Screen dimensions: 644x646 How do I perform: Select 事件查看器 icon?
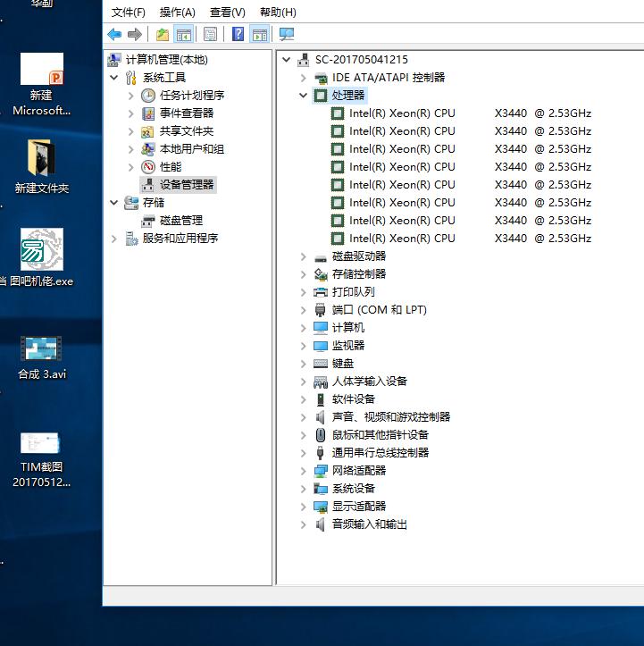(x=147, y=113)
